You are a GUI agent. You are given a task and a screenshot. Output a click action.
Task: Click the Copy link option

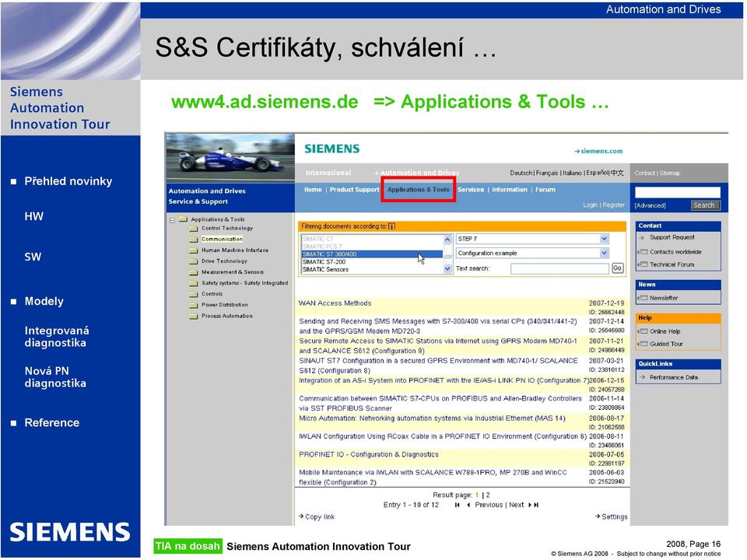coord(319,516)
